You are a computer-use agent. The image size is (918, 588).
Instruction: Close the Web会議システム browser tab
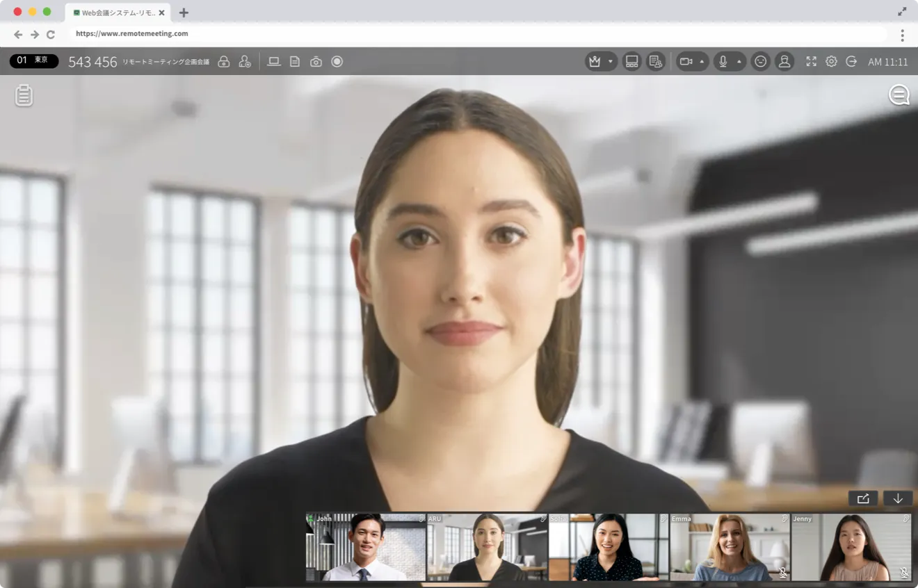pos(162,13)
